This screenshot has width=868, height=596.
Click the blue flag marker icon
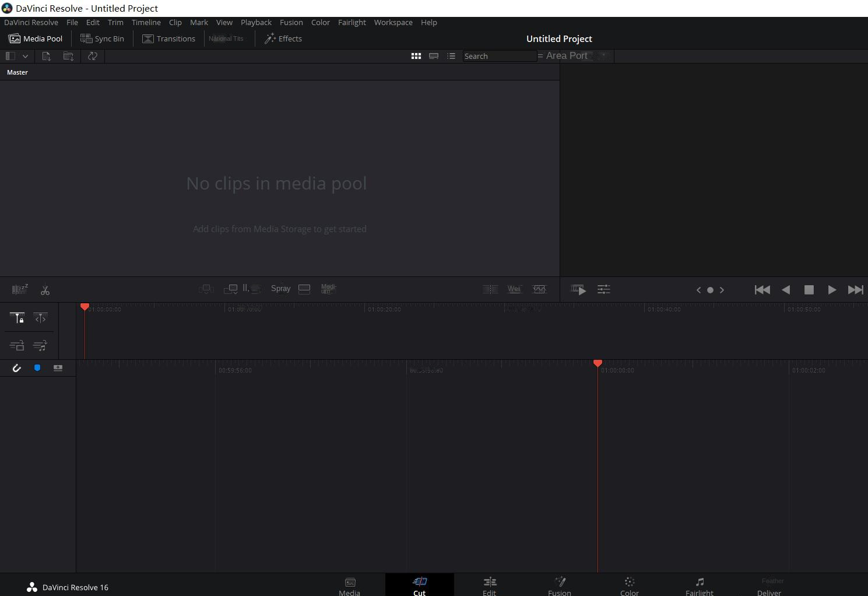pyautogui.click(x=37, y=368)
